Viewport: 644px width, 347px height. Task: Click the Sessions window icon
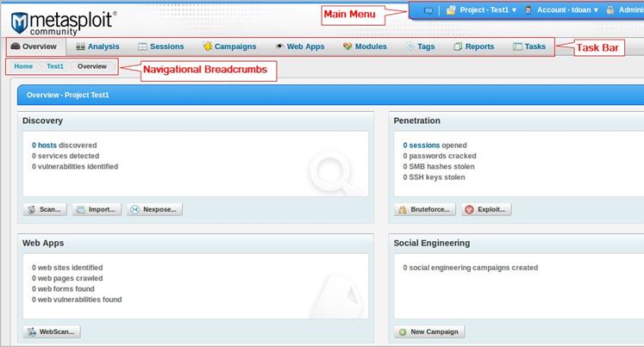(x=142, y=46)
